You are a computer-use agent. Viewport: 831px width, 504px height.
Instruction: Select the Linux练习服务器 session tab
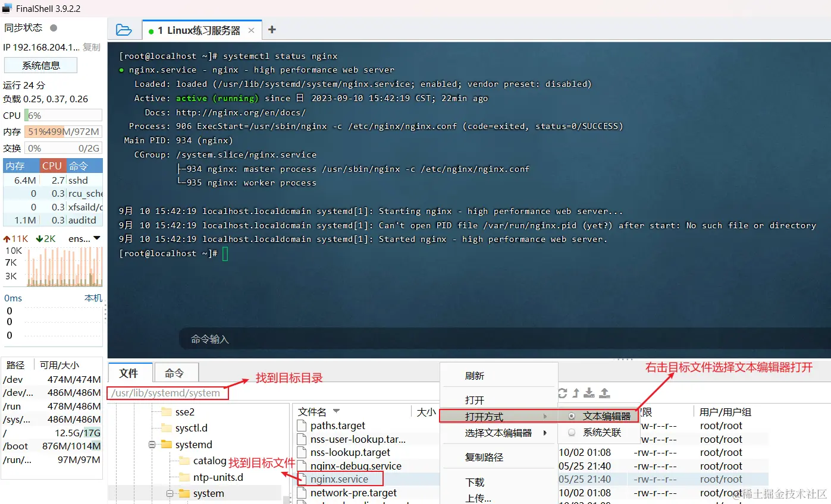tap(202, 30)
